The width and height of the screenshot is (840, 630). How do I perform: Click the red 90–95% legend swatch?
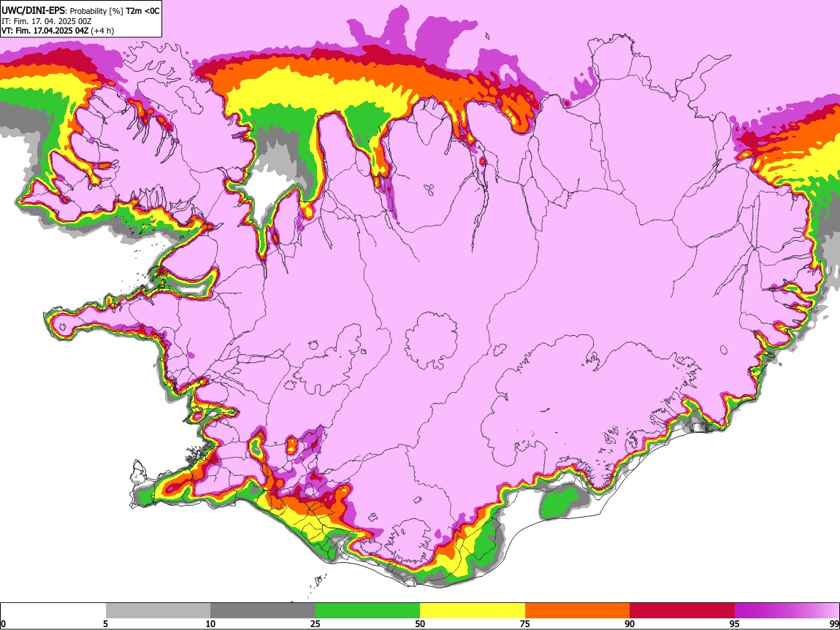click(682, 610)
